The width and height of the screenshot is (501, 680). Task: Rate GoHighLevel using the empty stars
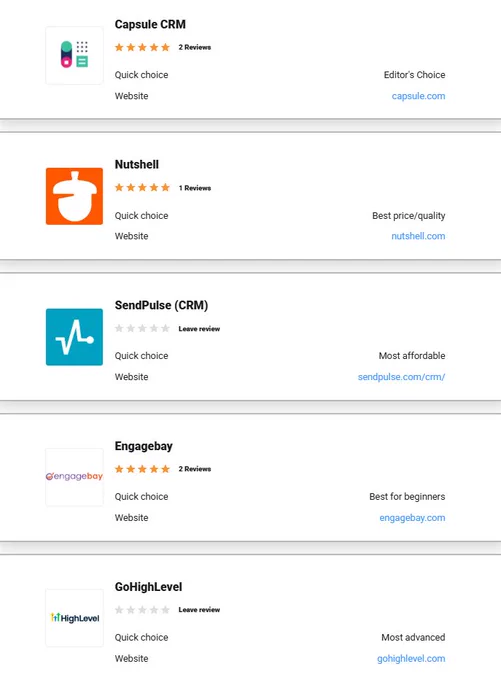142,610
